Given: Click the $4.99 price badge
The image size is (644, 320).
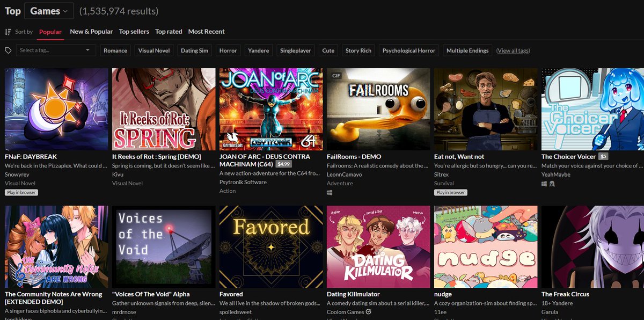Looking at the screenshot, I should point(284,164).
